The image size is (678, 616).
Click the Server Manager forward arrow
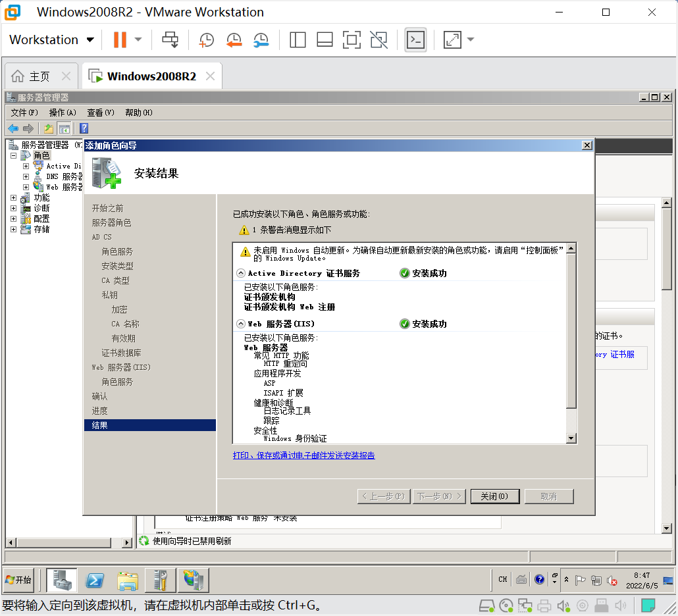click(x=28, y=128)
